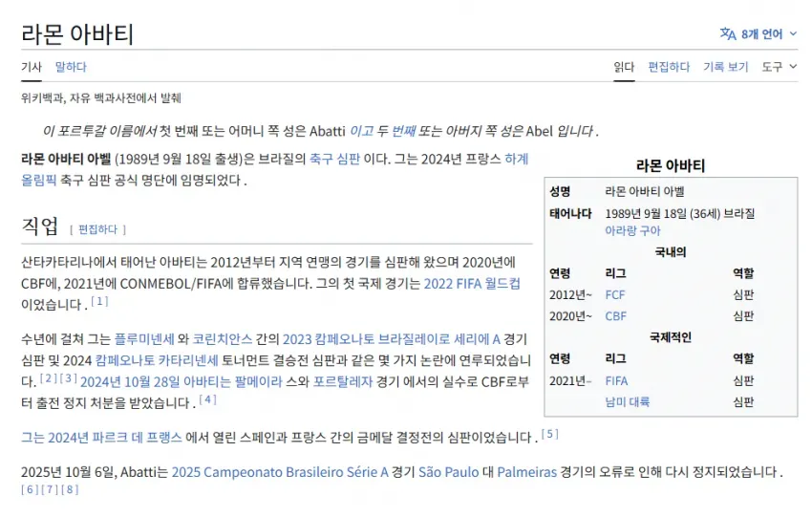Click 위키백과, 자유 백과사전에서 발췌 text
The width and height of the screenshot is (812, 517).
(101, 97)
